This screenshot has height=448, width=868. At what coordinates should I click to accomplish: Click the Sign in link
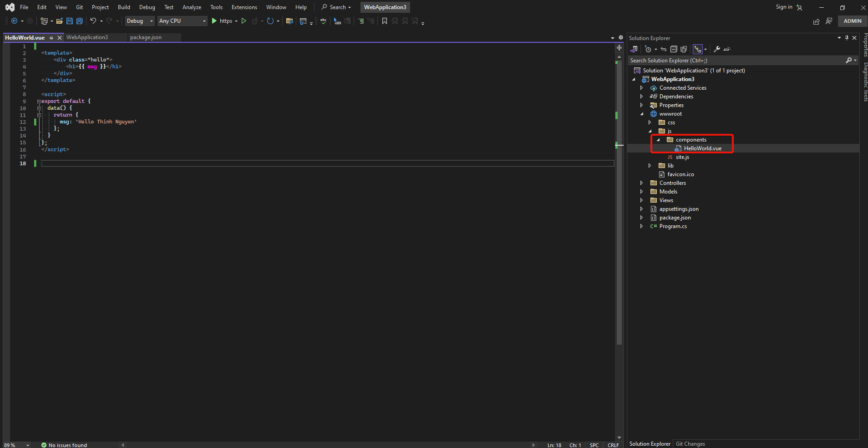[x=784, y=7]
